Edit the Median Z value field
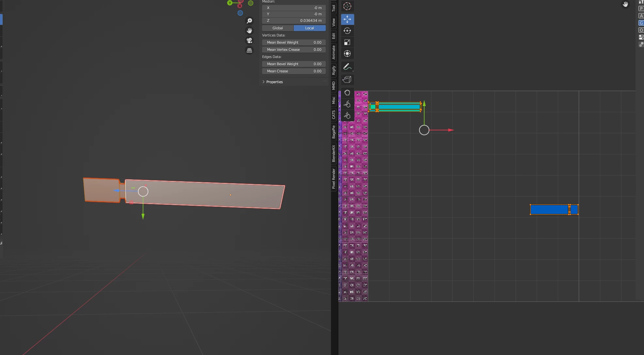 coord(294,21)
